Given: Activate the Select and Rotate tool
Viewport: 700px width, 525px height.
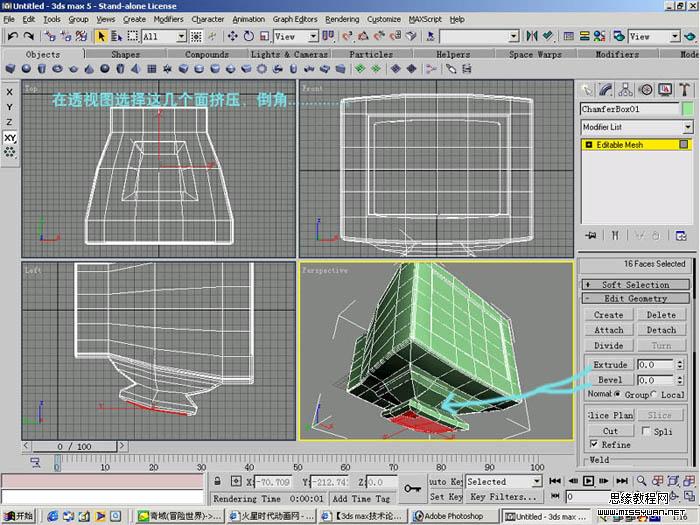Looking at the screenshot, I should point(249,36).
